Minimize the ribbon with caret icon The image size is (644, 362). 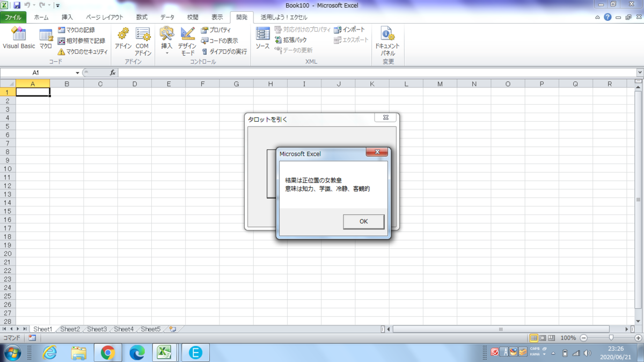597,17
